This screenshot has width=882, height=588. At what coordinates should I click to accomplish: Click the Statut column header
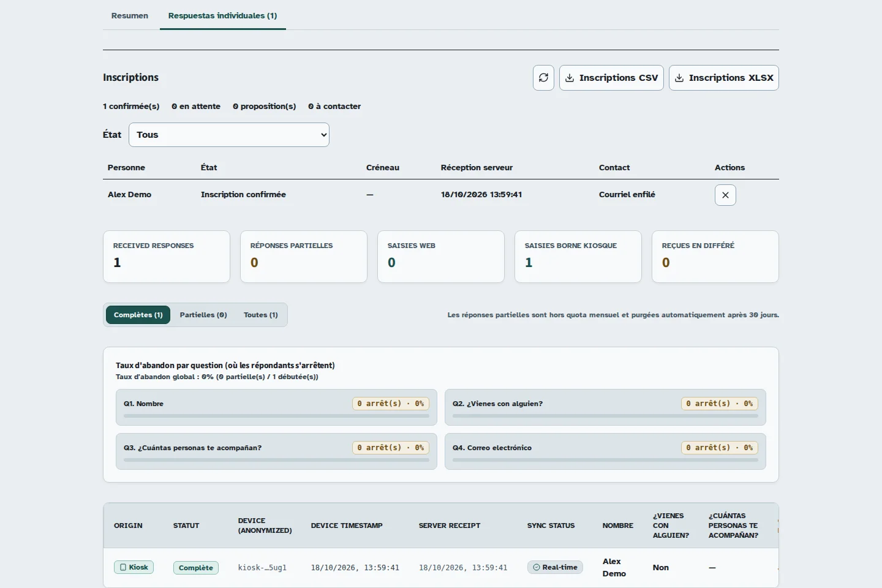186,526
